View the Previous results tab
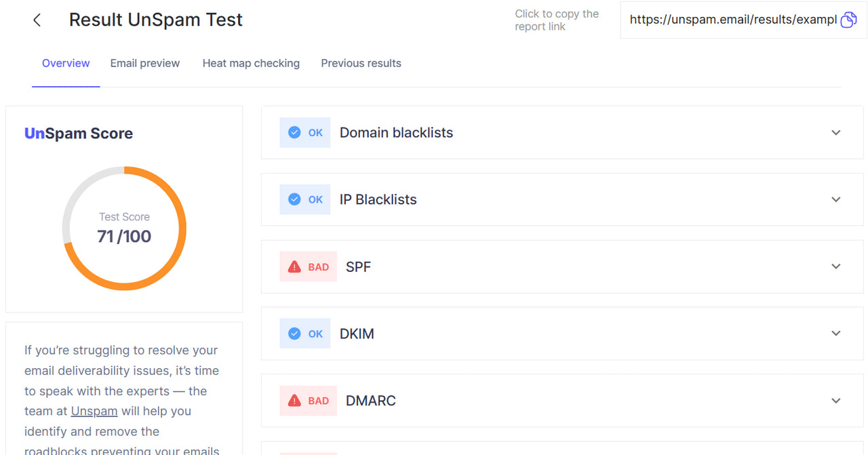The image size is (868, 455). pos(361,63)
